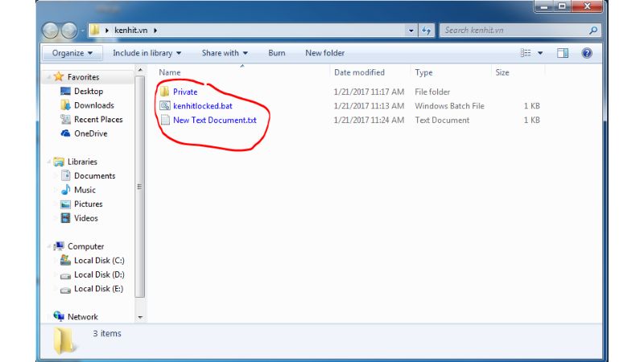
Task: Open the Share with dropdown
Action: (x=225, y=53)
